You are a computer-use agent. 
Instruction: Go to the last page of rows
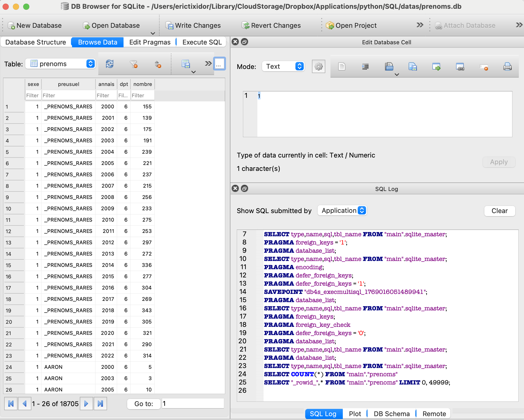click(x=100, y=404)
